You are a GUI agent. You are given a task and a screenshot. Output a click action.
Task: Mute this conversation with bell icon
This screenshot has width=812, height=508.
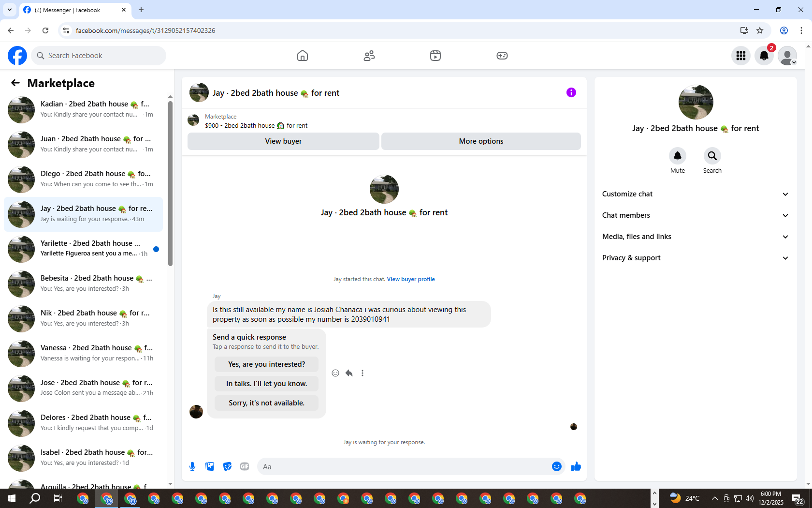[678, 156]
